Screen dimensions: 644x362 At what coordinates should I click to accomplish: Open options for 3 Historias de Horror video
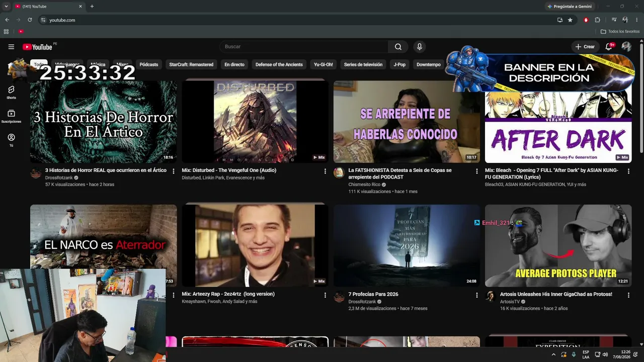174,171
